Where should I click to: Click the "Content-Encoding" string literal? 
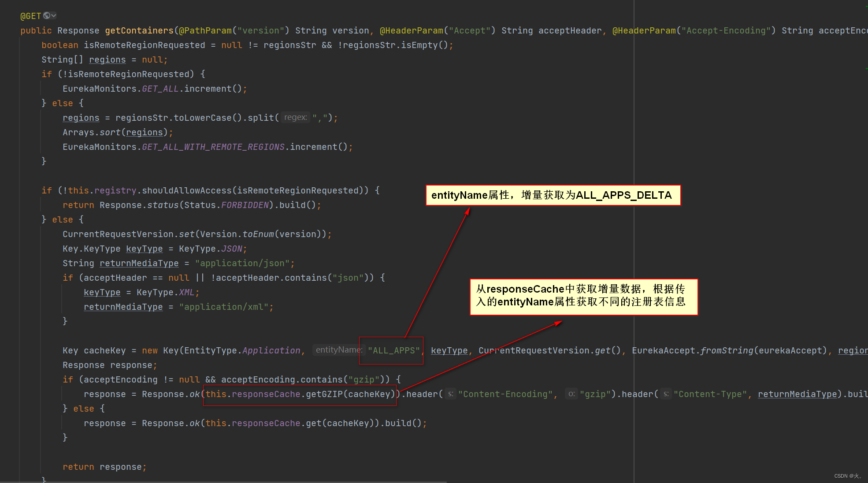click(505, 394)
